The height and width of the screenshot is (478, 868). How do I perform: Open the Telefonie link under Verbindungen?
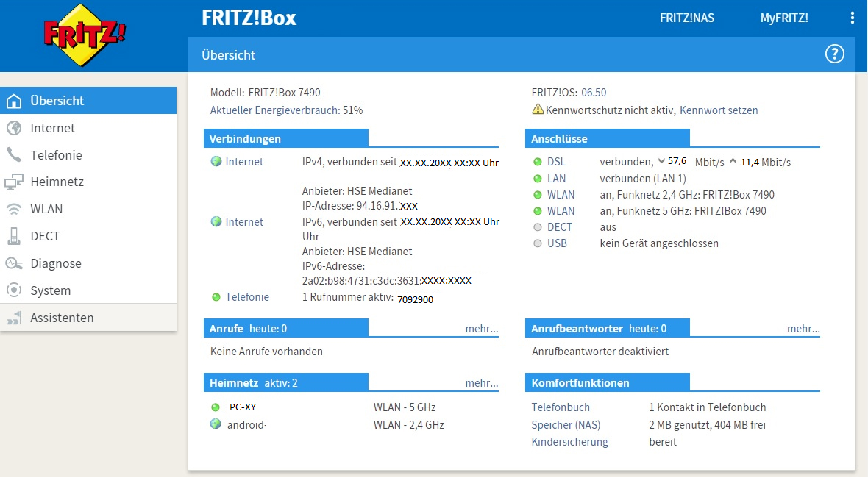pyautogui.click(x=247, y=297)
